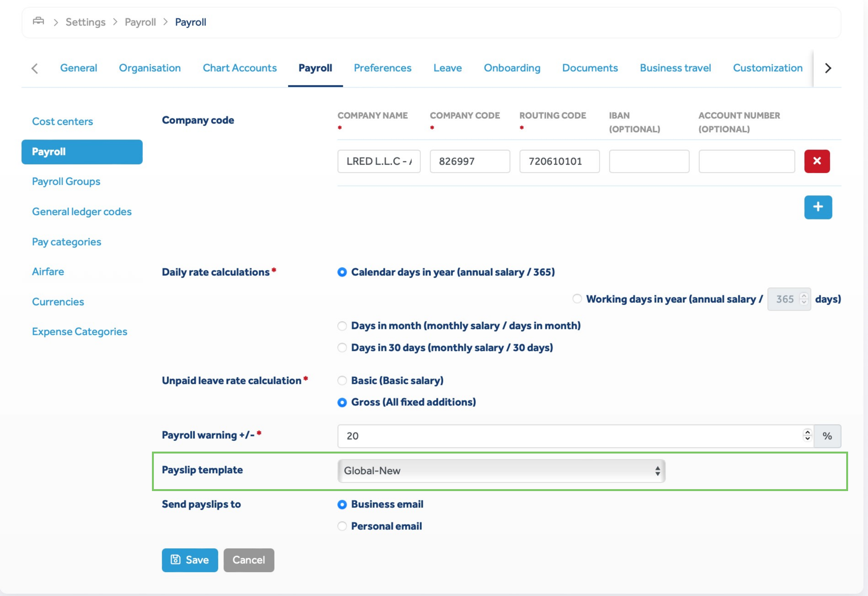Click working days count stepper arrows
868x596 pixels.
pyautogui.click(x=804, y=299)
